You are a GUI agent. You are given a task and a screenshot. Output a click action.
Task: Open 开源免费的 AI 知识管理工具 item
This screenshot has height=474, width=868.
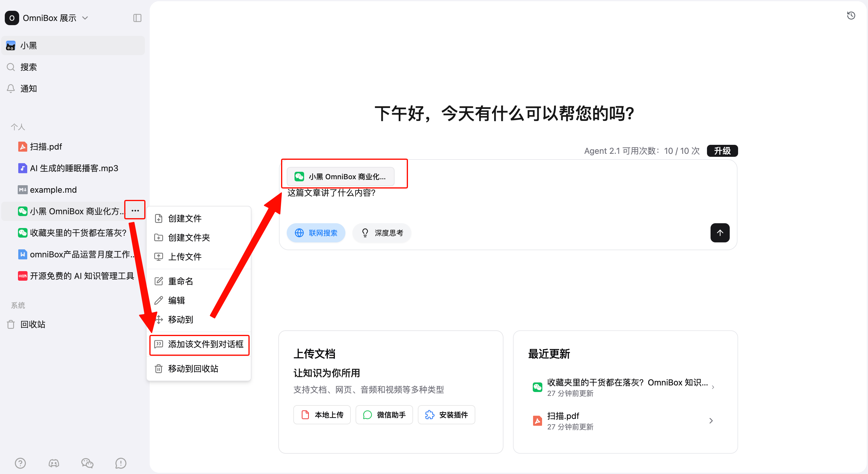pyautogui.click(x=73, y=276)
